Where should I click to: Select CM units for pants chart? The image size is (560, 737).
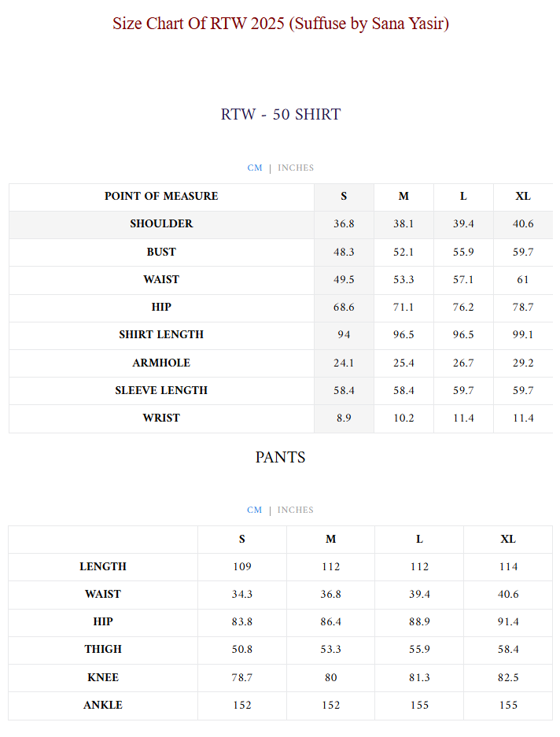[x=255, y=510]
